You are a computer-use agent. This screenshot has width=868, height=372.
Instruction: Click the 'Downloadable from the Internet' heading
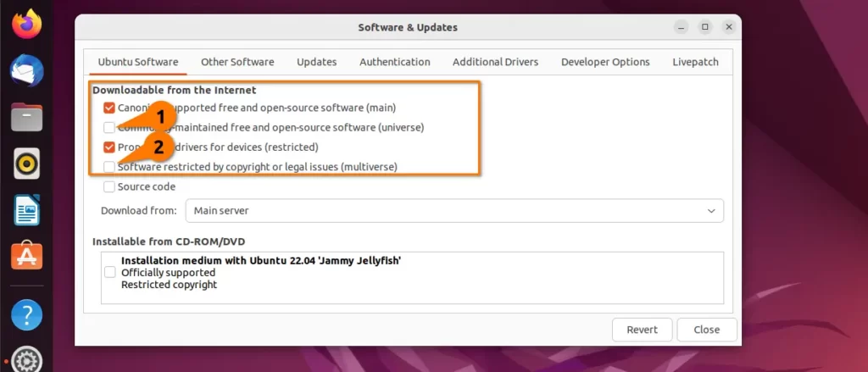[175, 90]
